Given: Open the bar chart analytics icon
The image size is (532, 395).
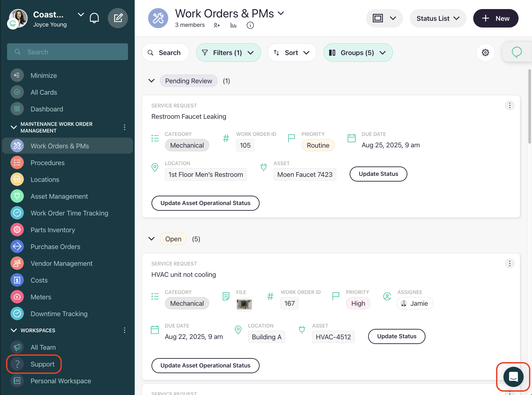Looking at the screenshot, I should pos(233,25).
